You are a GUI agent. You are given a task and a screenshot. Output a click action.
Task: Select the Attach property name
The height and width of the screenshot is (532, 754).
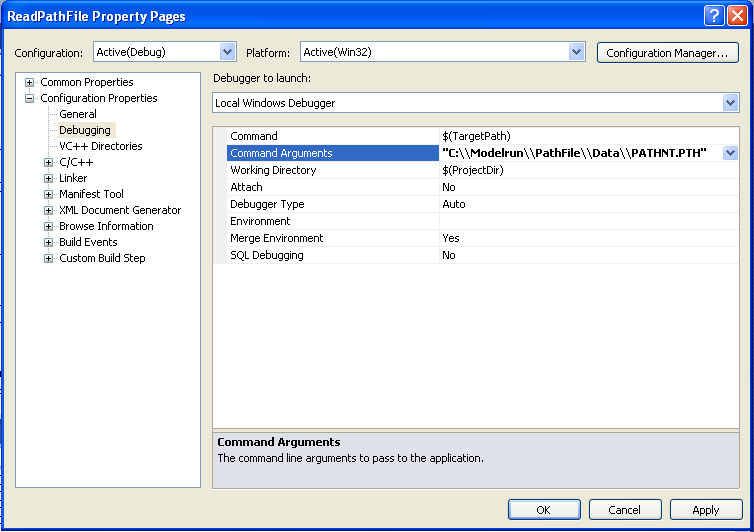coord(246,187)
